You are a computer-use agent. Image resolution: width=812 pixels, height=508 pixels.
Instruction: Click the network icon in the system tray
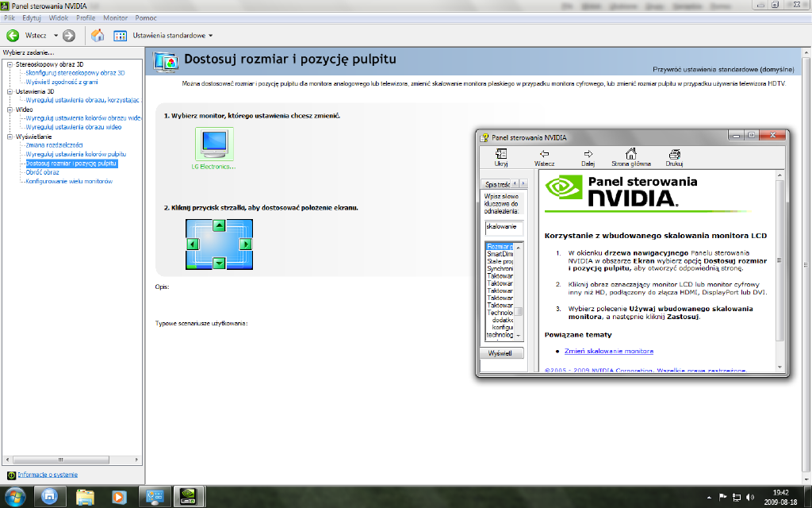737,498
